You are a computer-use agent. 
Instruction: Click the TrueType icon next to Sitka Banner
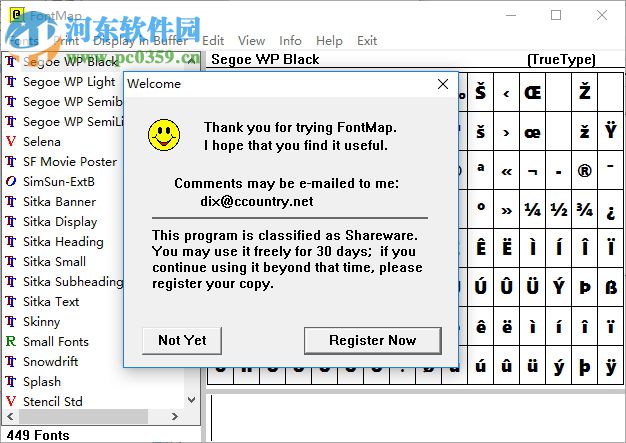tap(11, 202)
